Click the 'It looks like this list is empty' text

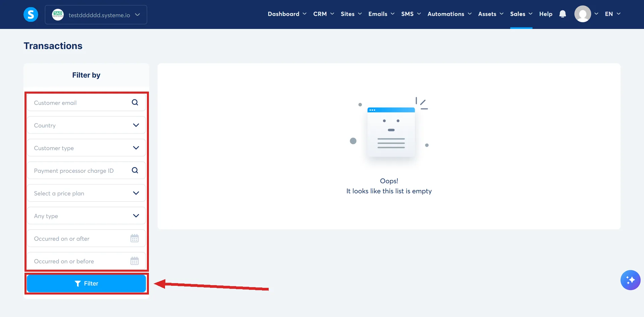(x=389, y=191)
